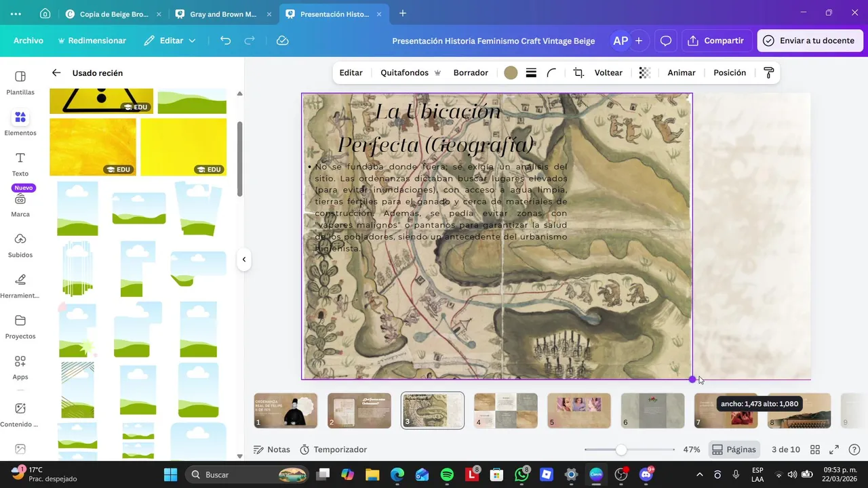Open the Herramientas drawing panel

click(x=20, y=286)
